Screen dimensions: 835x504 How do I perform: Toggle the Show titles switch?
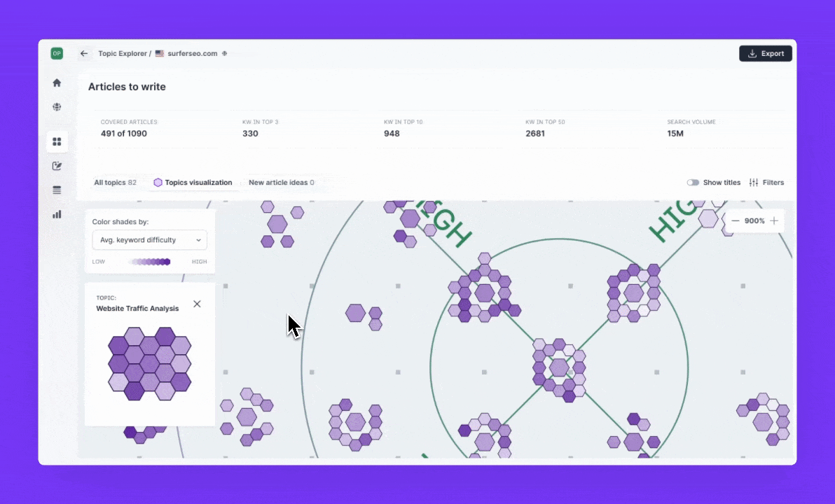tap(693, 183)
